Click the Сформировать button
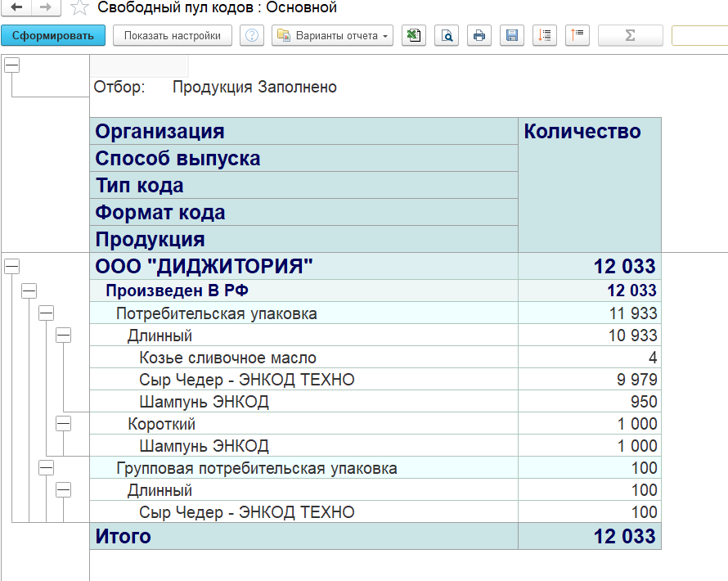The image size is (728, 581). (x=53, y=35)
